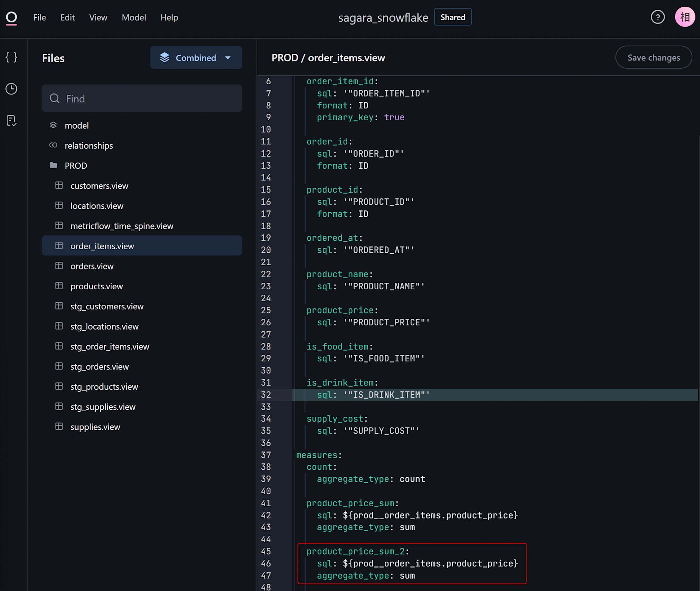
Task: Click the stg_order_items.view table icon
Action: [x=59, y=346]
